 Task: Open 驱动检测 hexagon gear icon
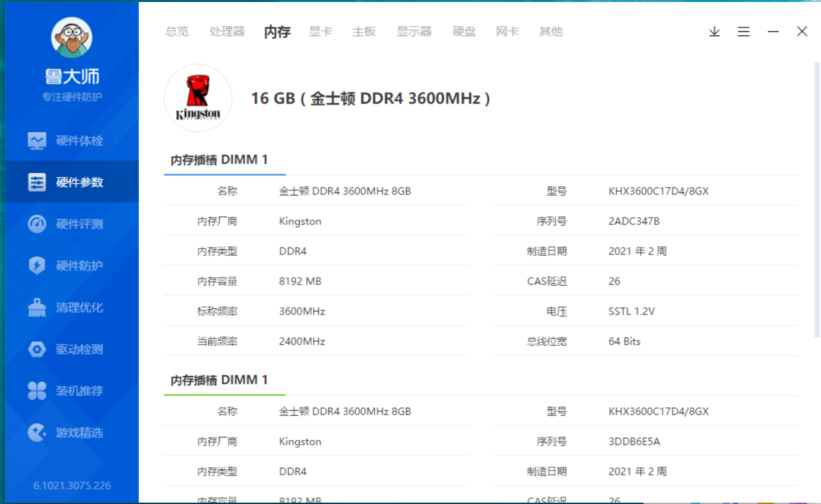pyautogui.click(x=37, y=349)
